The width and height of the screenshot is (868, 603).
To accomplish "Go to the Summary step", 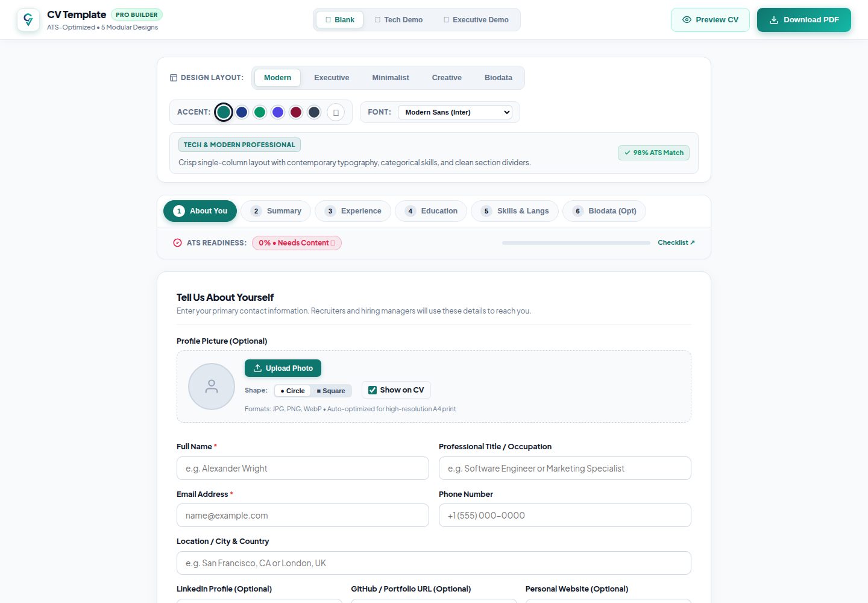I will click(x=275, y=211).
